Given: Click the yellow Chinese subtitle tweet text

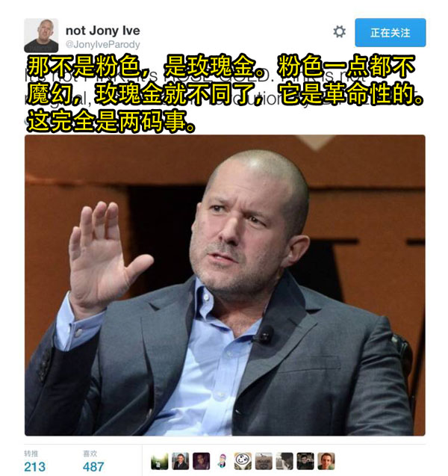Looking at the screenshot, I should click(225, 93).
